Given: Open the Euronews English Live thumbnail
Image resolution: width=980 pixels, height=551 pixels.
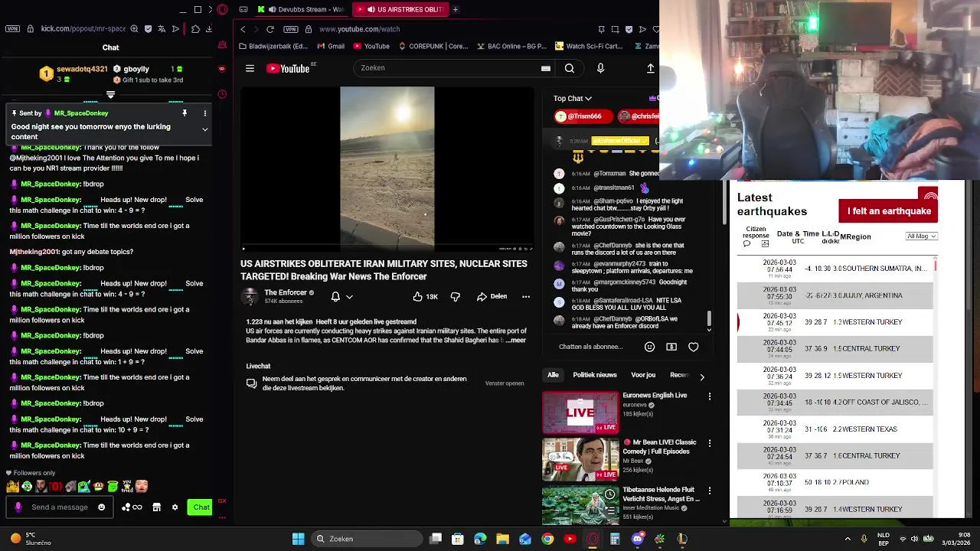Looking at the screenshot, I should click(580, 412).
